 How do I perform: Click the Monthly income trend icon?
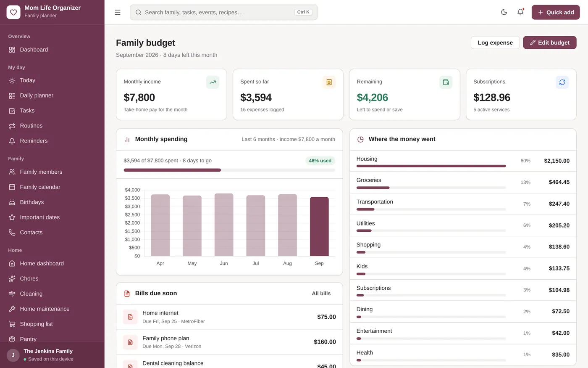(x=213, y=82)
